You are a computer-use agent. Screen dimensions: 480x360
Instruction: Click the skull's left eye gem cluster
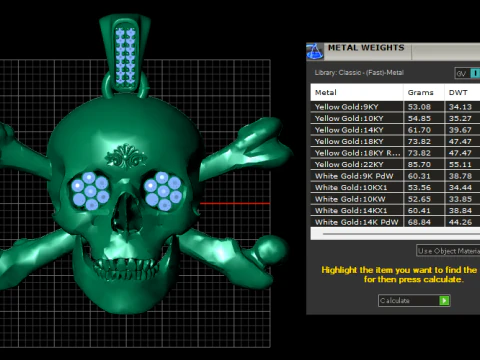tap(90, 191)
